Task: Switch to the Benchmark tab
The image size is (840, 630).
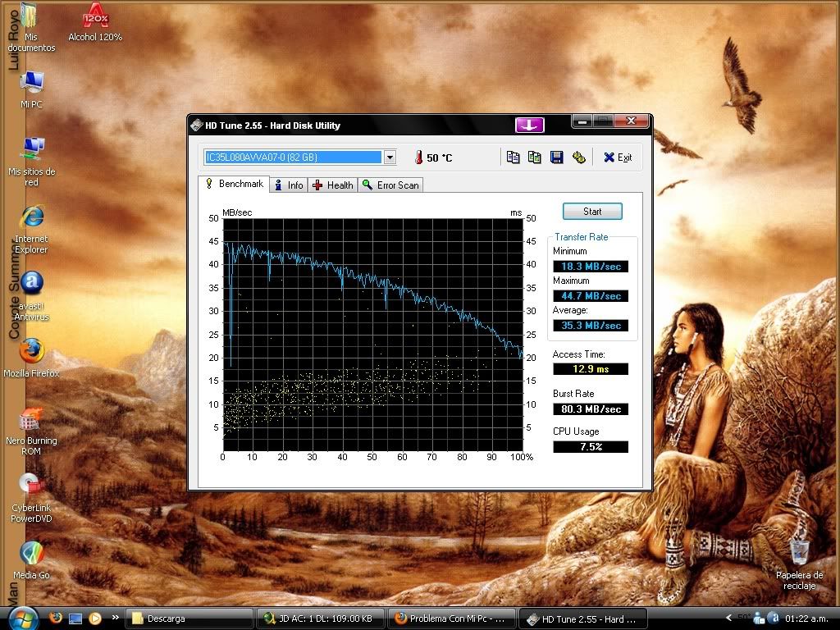Action: (x=234, y=185)
